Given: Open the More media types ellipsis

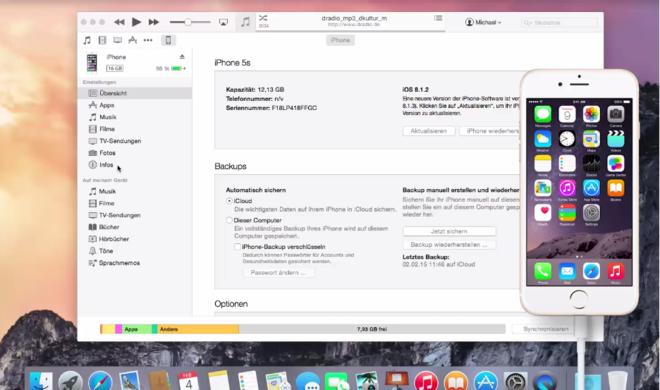Looking at the screenshot, I should pyautogui.click(x=148, y=40).
